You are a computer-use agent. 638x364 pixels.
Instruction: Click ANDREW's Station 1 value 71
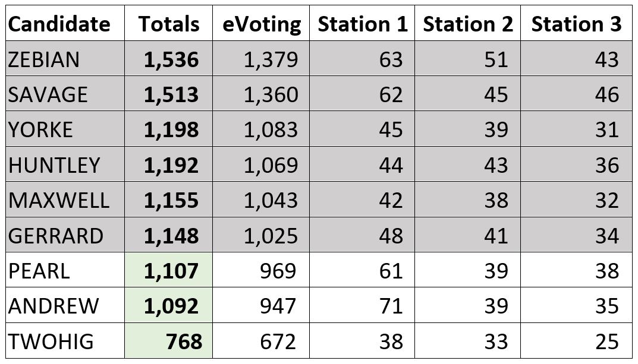point(362,305)
